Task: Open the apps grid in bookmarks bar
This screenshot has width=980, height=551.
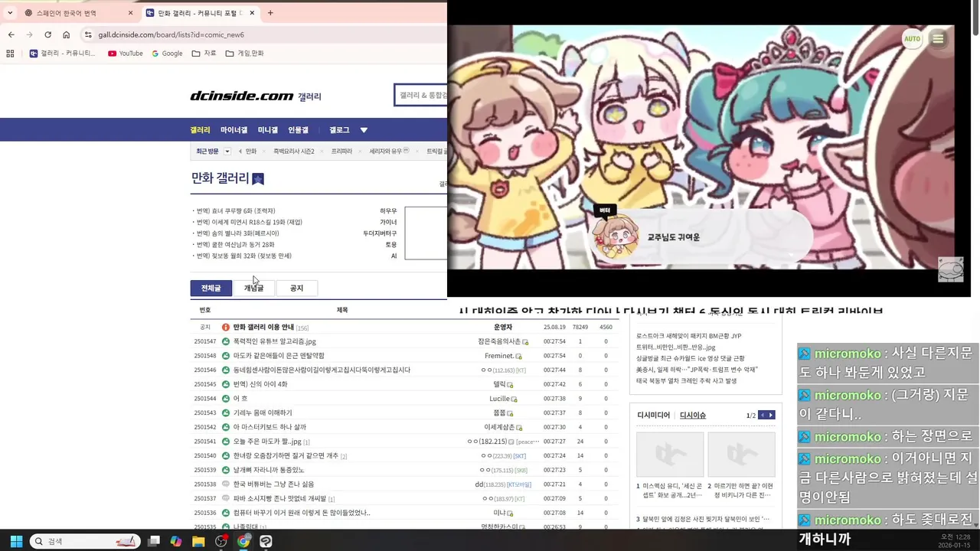Action: click(10, 54)
